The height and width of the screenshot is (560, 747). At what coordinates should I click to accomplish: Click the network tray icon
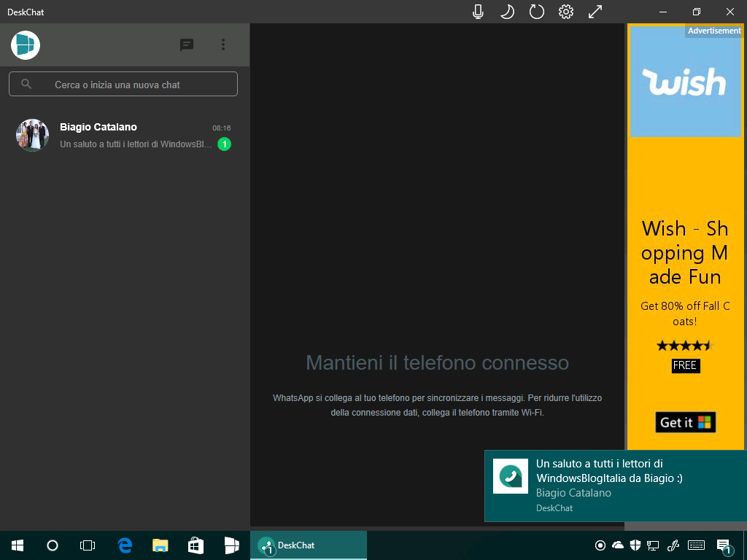pyautogui.click(x=653, y=545)
